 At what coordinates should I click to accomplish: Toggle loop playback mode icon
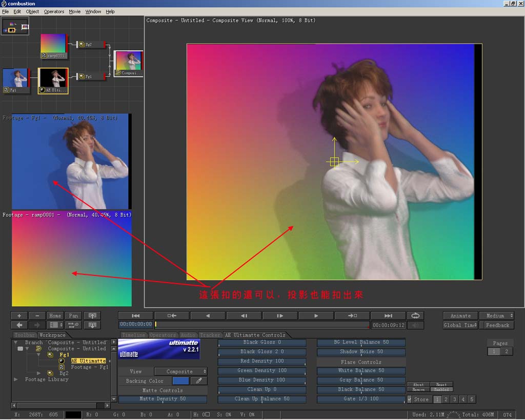415,316
